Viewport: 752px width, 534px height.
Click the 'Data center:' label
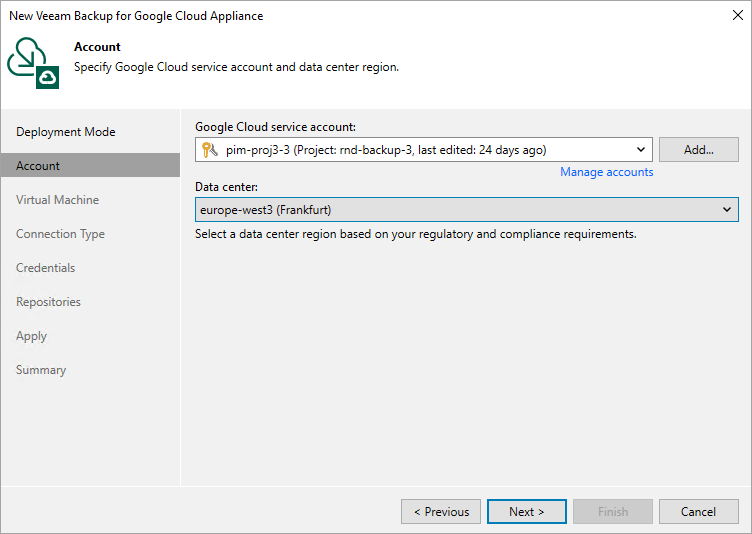226,187
